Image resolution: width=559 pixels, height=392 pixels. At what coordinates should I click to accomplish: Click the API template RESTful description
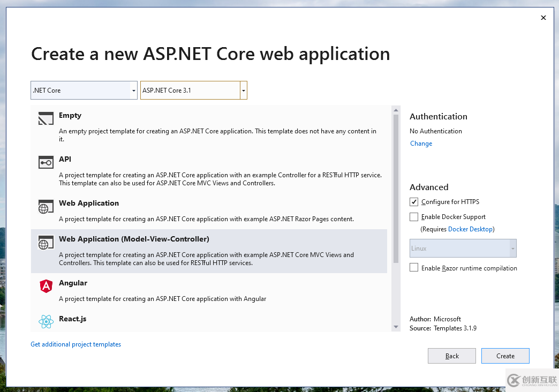click(220, 179)
